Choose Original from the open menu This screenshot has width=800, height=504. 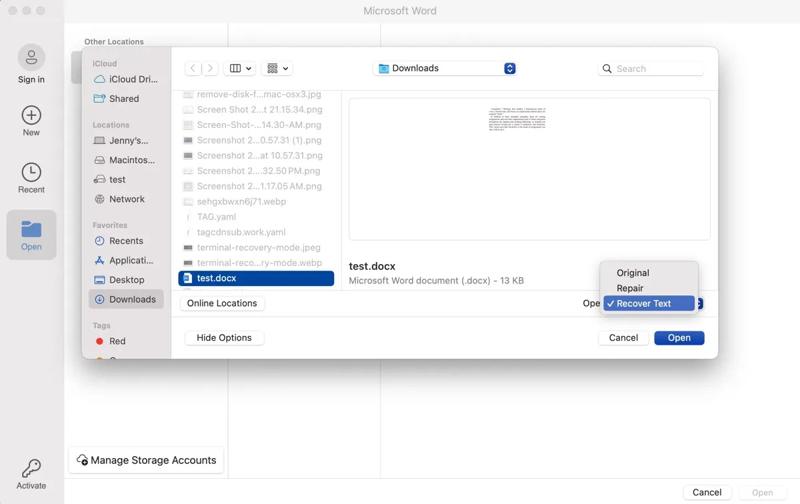pos(649,273)
